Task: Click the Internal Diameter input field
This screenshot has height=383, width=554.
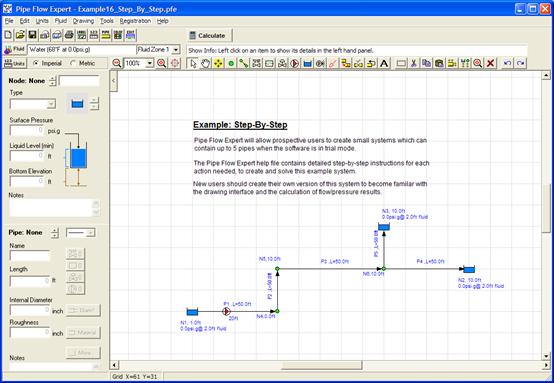Action: (x=30, y=310)
